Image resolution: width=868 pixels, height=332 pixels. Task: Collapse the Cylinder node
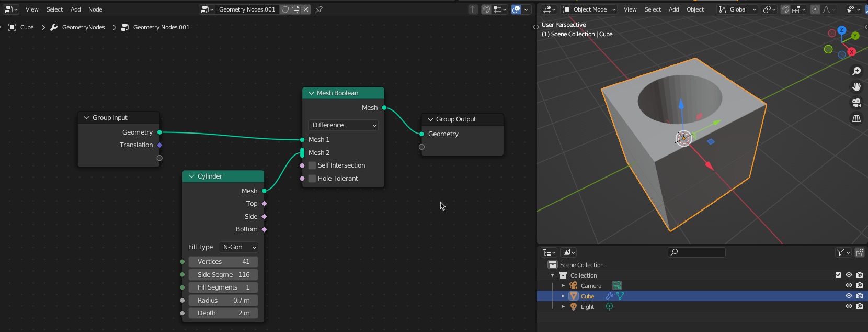(192, 176)
